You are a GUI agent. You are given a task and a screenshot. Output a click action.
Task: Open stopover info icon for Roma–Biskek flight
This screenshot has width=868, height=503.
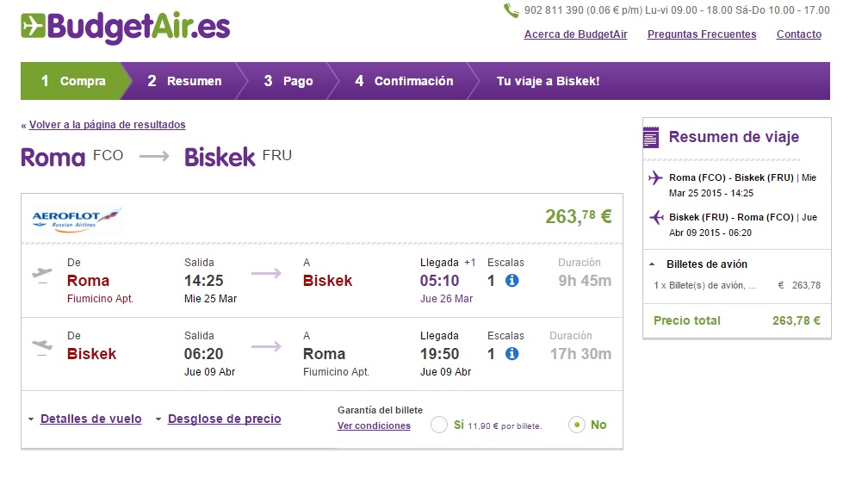512,281
